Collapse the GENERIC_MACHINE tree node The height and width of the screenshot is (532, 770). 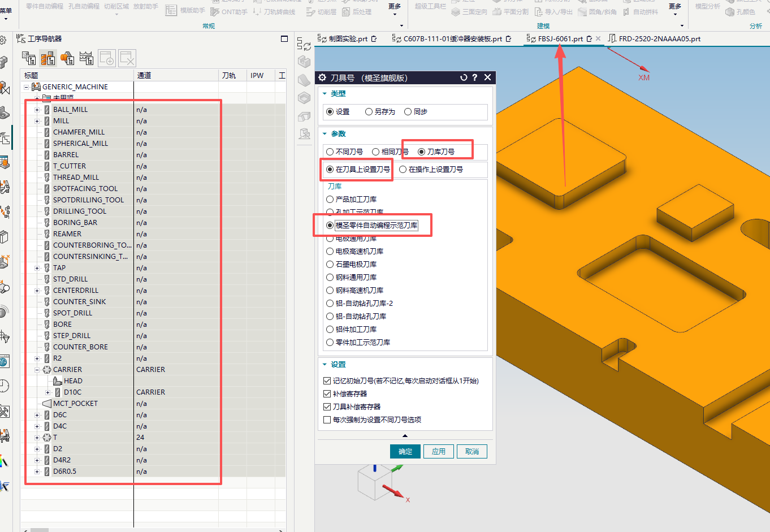tap(27, 87)
